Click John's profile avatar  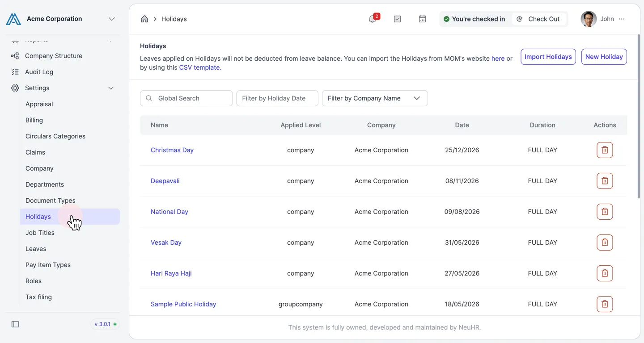coord(589,19)
